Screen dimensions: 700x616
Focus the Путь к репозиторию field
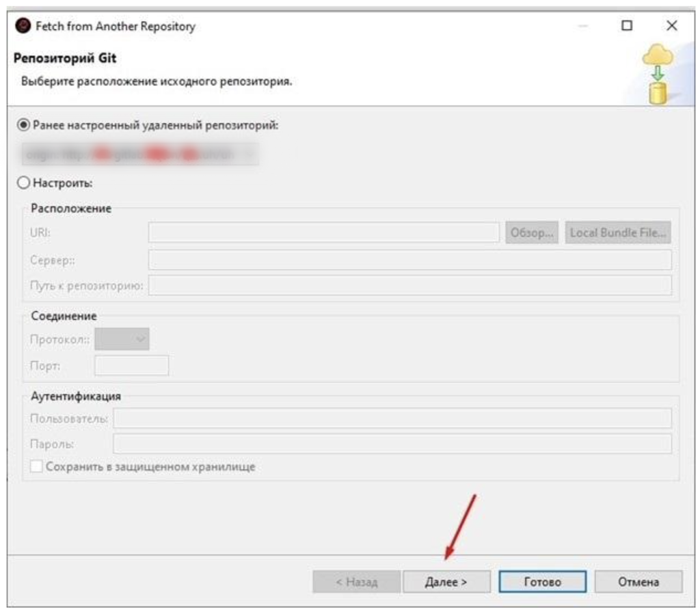pos(409,286)
